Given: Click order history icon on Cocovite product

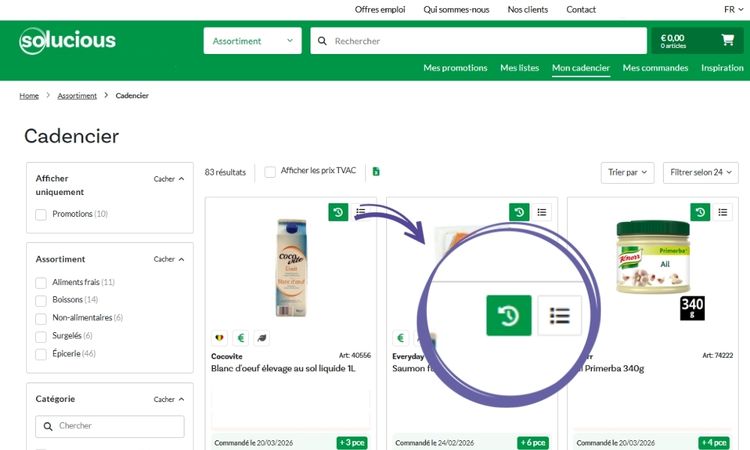Looking at the screenshot, I should click(x=338, y=212).
